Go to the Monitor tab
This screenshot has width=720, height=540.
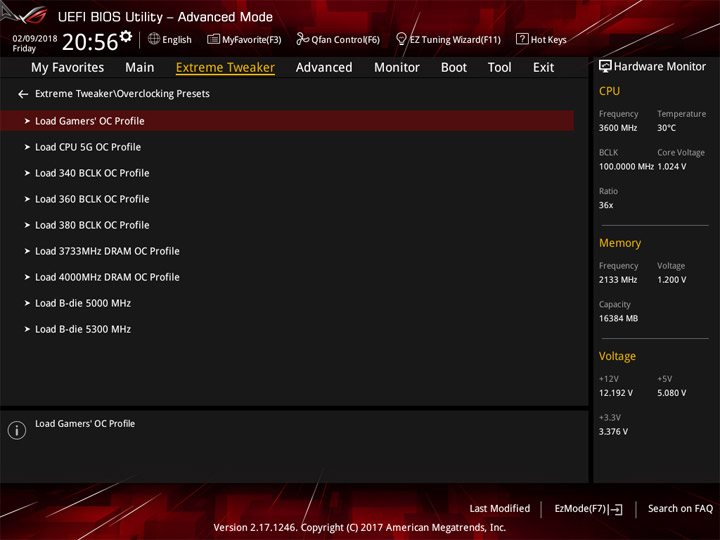397,68
